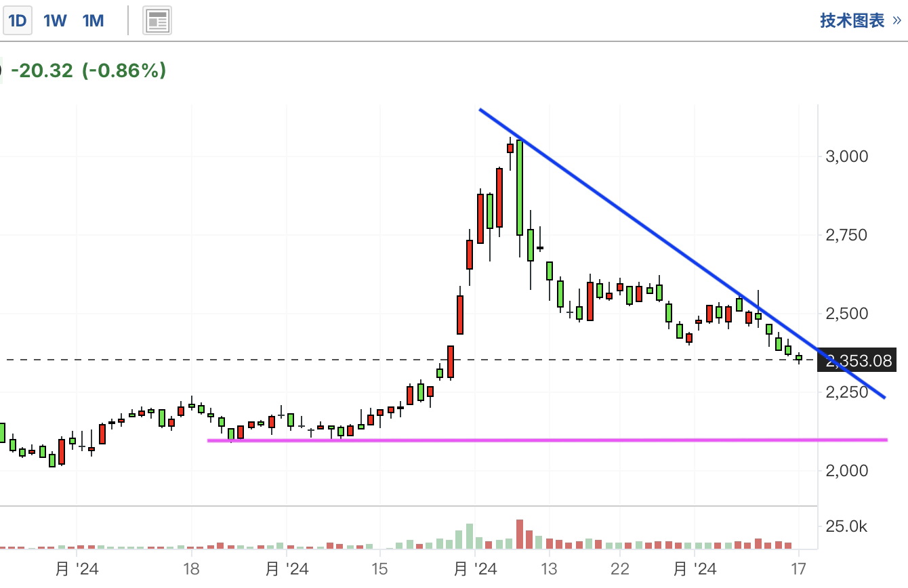Click the tallest red volume bar
The width and height of the screenshot is (908, 588).
(x=520, y=534)
